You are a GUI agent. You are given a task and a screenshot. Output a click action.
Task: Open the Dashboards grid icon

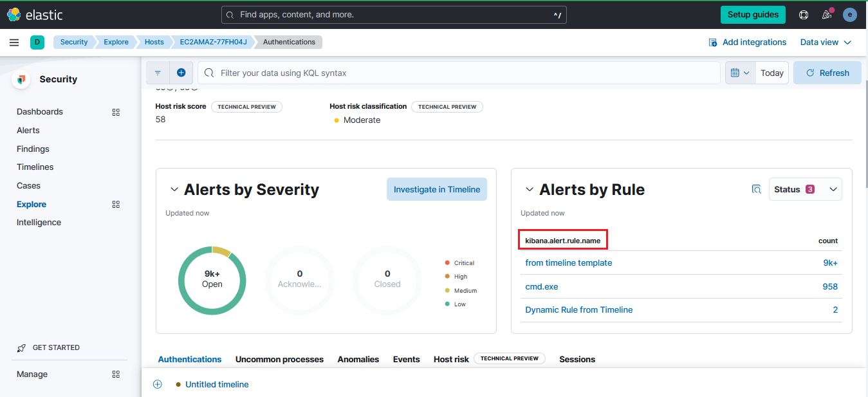(x=116, y=112)
